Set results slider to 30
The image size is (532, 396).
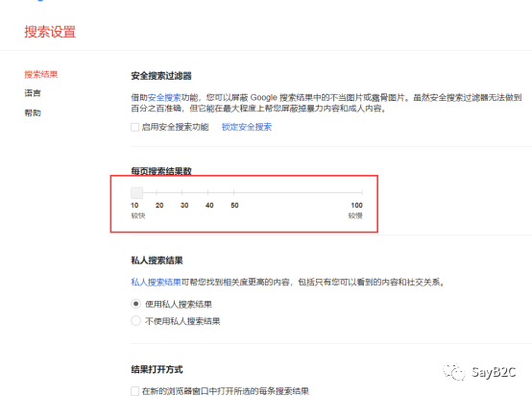[x=181, y=192]
